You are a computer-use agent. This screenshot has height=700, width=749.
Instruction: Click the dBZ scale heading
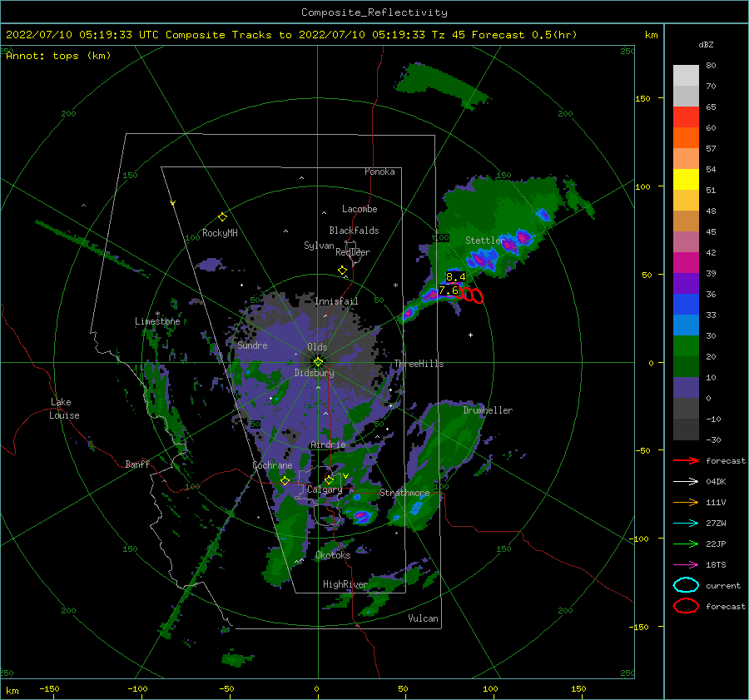(706, 45)
